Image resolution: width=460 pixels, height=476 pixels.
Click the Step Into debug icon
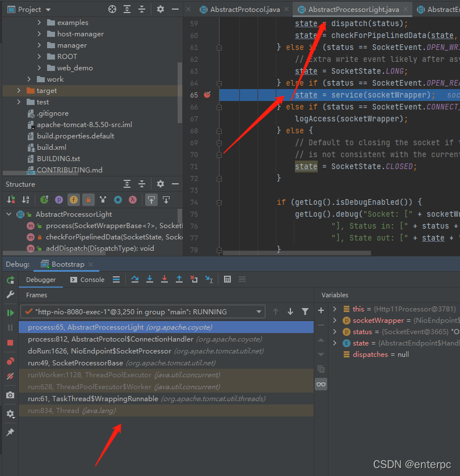(x=150, y=279)
